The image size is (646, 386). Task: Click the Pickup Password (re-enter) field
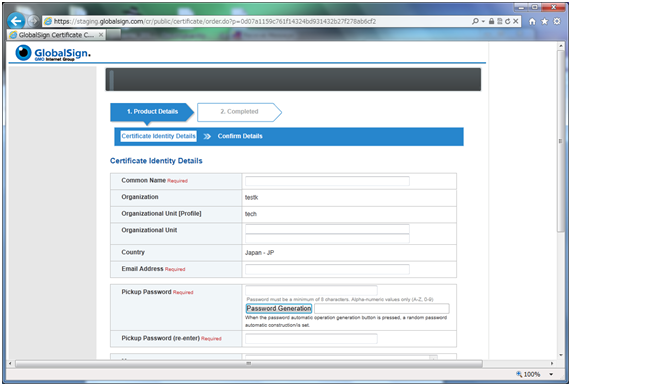pyautogui.click(x=311, y=339)
